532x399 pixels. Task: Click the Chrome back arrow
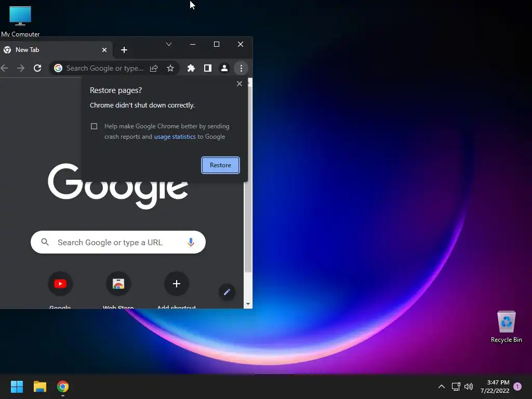point(4,68)
